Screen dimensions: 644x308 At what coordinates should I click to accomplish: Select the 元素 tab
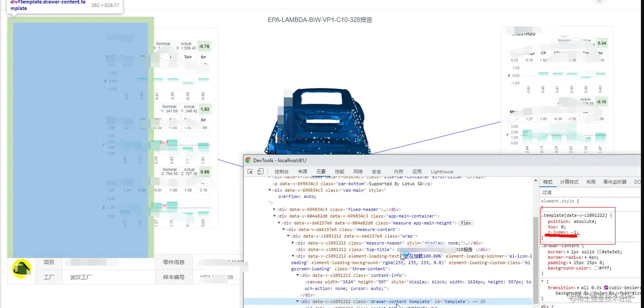[x=321, y=171]
